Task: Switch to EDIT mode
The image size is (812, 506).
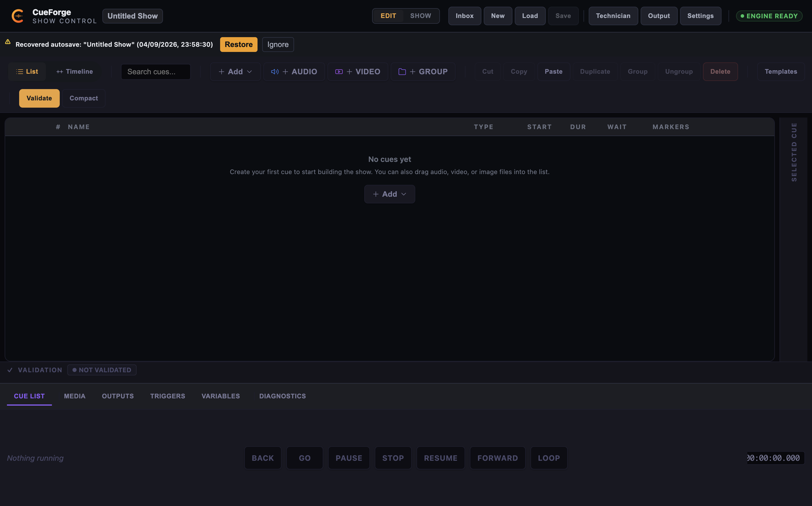Action: [388, 16]
